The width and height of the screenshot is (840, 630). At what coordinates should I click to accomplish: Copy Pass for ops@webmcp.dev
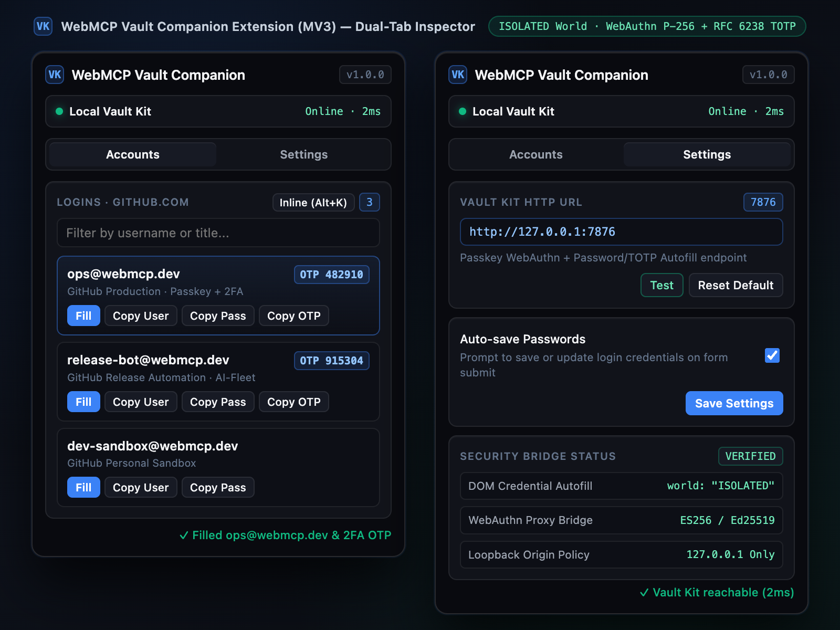pos(218,316)
